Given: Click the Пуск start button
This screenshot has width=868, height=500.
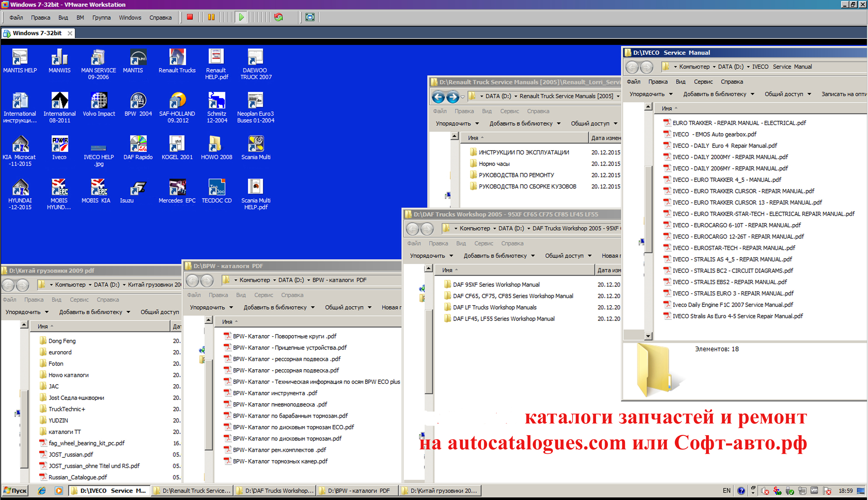Looking at the screenshot, I should pos(15,490).
